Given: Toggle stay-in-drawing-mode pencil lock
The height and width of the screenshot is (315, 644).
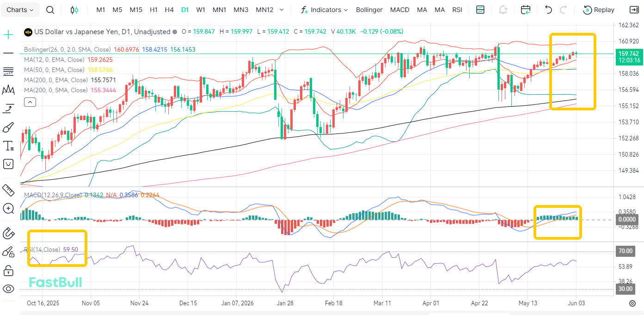Looking at the screenshot, I should coord(8,252).
